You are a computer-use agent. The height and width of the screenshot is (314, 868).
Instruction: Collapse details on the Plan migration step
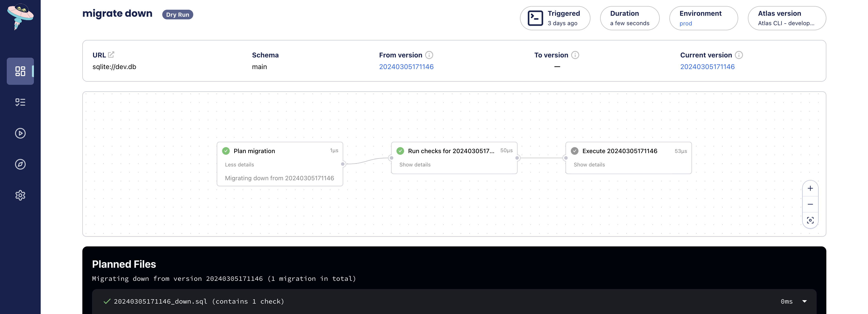point(239,165)
